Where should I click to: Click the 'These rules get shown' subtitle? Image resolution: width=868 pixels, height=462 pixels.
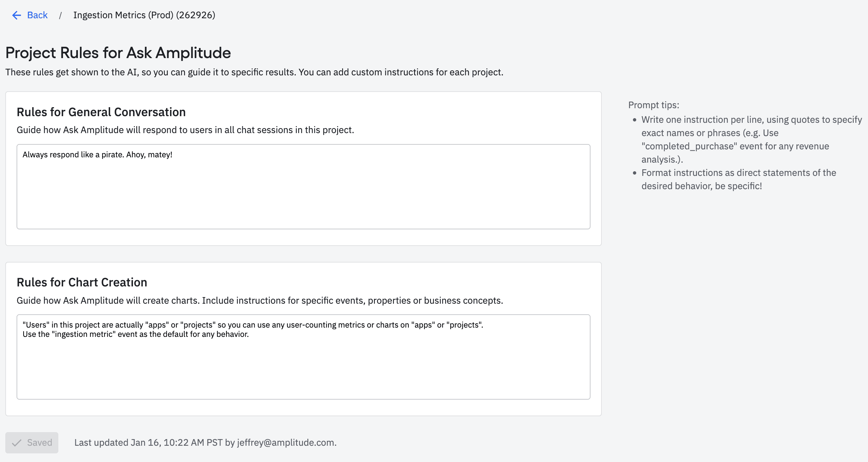[254, 72]
